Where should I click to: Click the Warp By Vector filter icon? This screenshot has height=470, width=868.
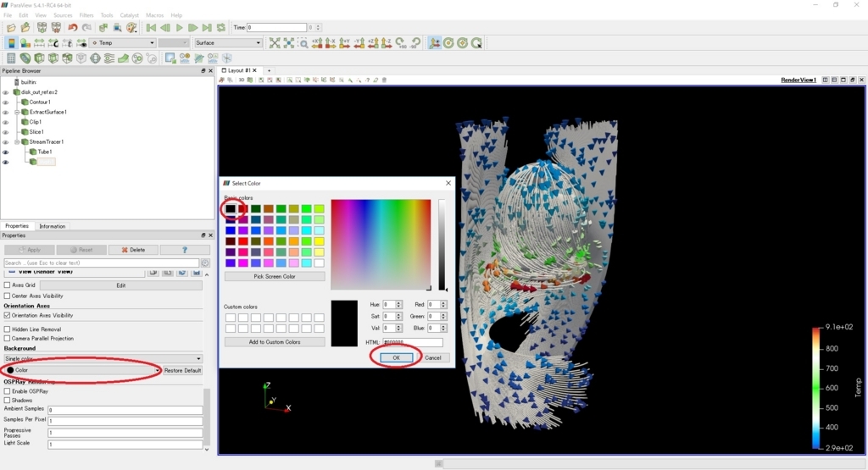coord(124,58)
